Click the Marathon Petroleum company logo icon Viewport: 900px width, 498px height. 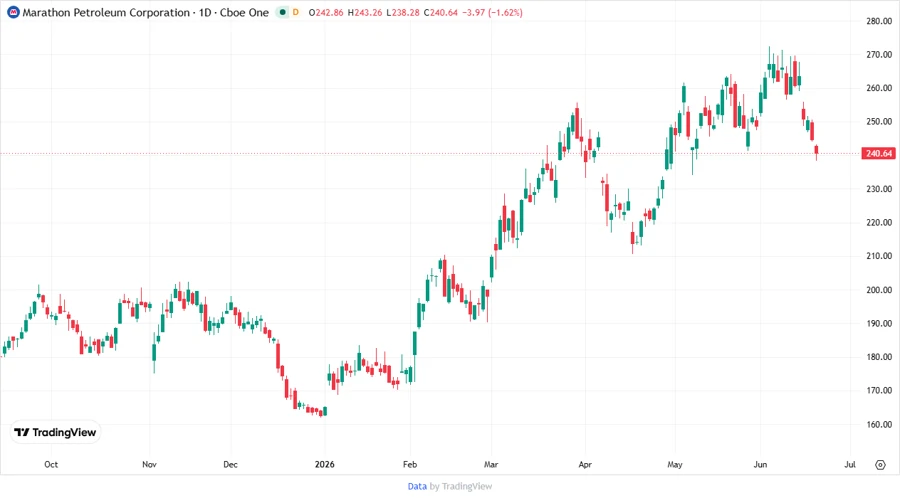point(13,12)
